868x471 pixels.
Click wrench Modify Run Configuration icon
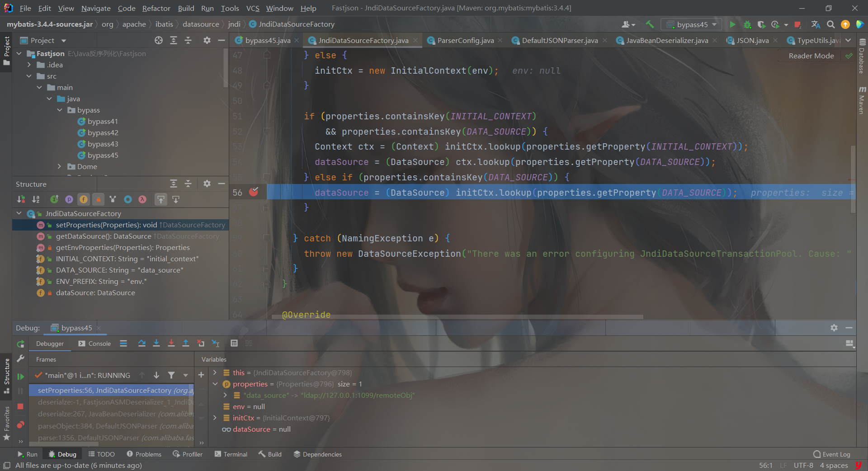point(20,359)
